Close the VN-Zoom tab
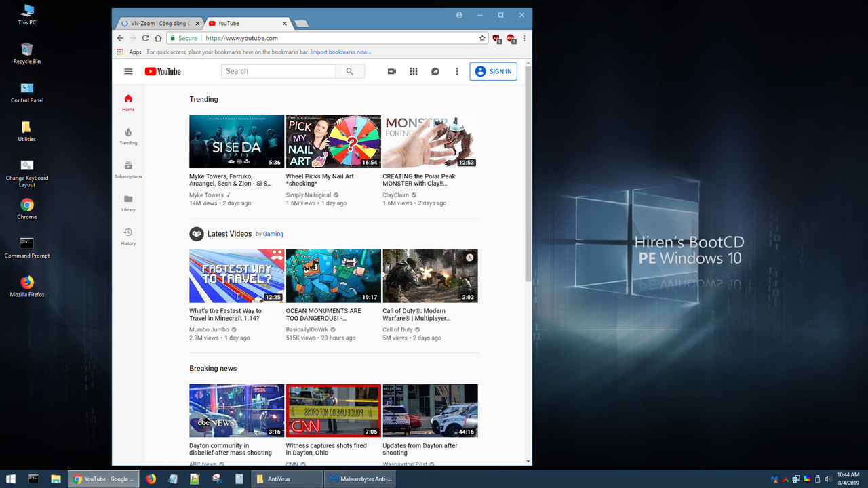The image size is (868, 488). (x=197, y=23)
